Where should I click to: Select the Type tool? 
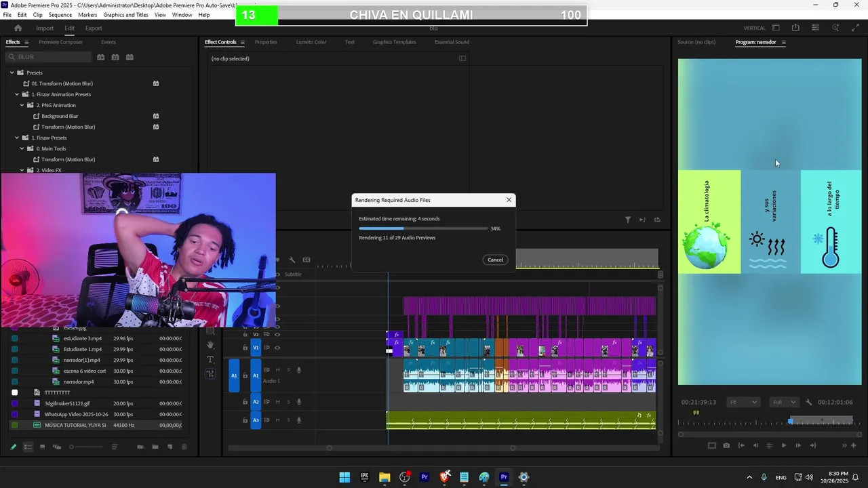(x=210, y=359)
